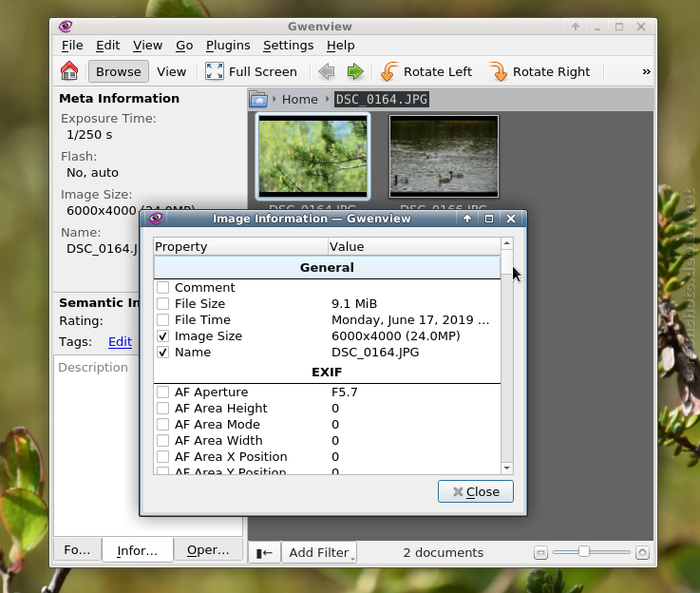Adjust the thumbnail size slider

584,552
